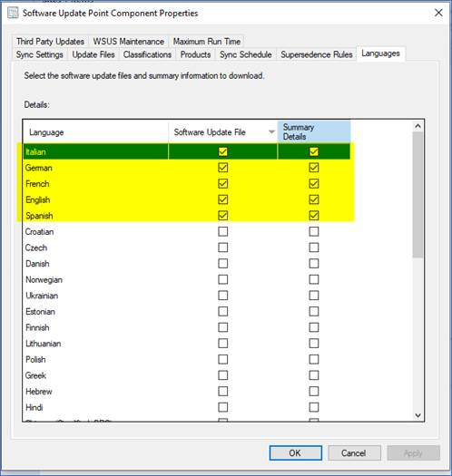Click the scroll up arrow in languages list

(418, 126)
